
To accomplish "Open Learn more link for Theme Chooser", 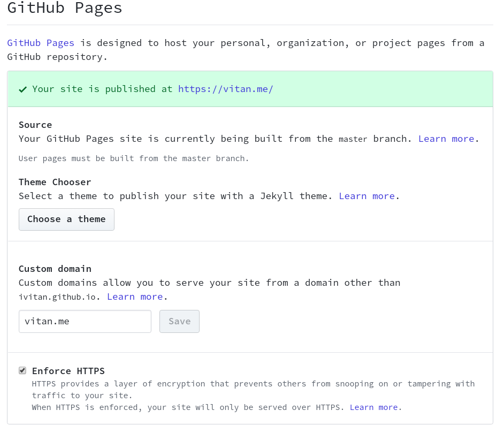I will click(366, 196).
